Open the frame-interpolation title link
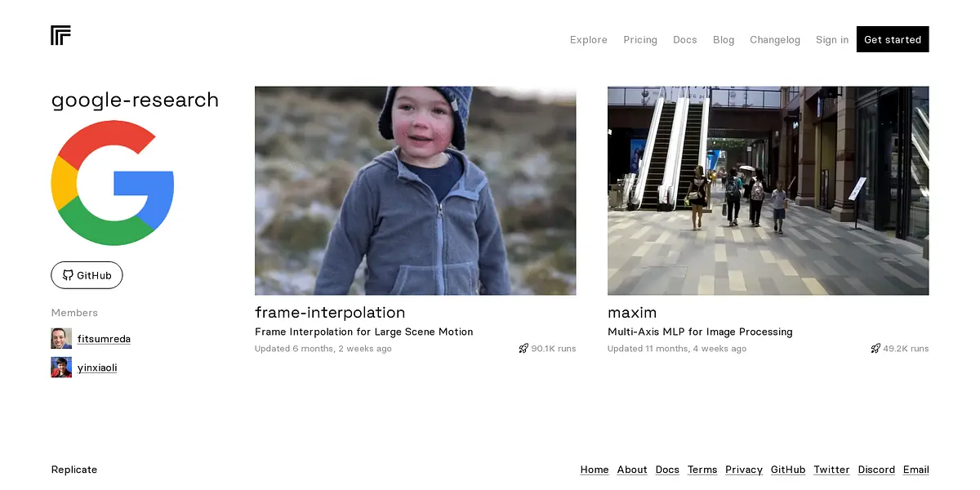This screenshot has height=490, width=980. (x=330, y=313)
